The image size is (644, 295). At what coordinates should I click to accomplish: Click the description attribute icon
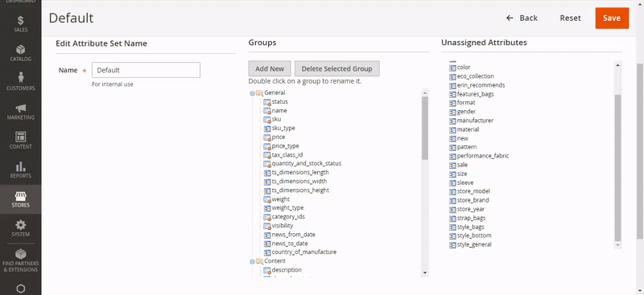pos(267,270)
